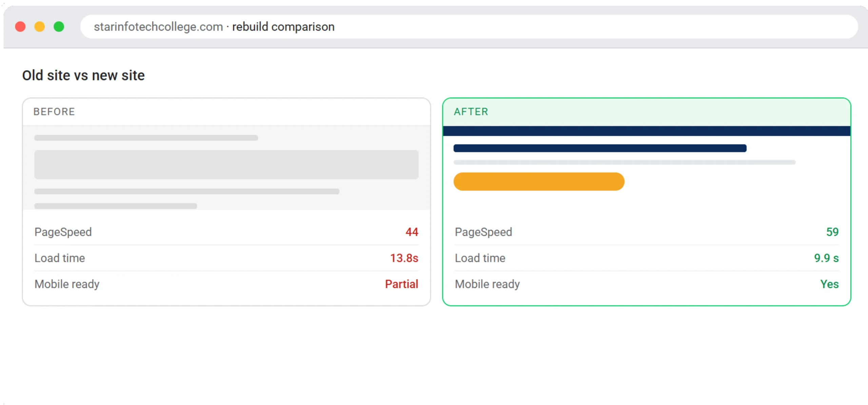This screenshot has height=405, width=868.
Task: Open the new site preview thumbnail
Action: click(647, 167)
